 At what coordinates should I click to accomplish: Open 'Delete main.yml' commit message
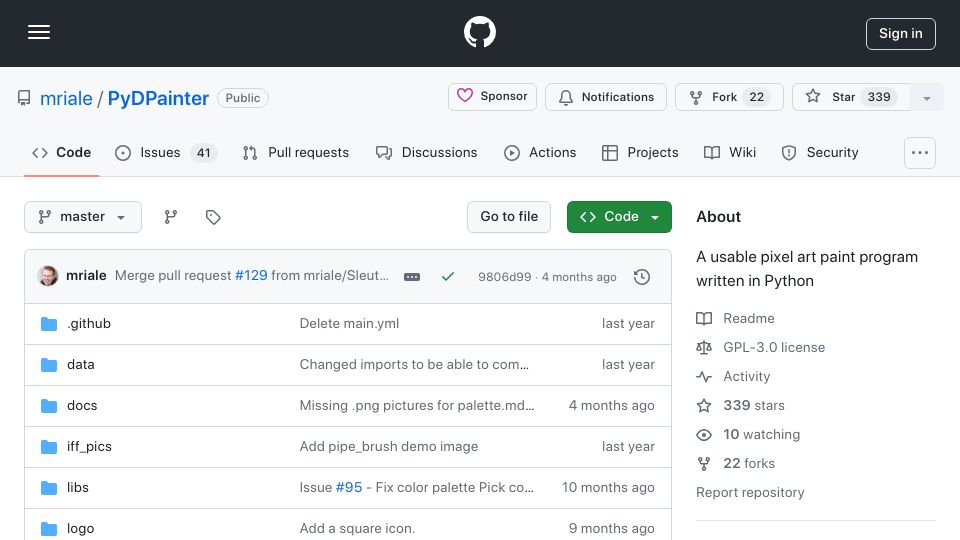click(349, 323)
